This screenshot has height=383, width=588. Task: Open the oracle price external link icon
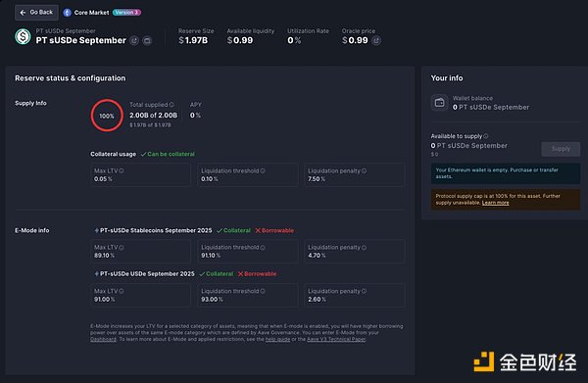tap(376, 40)
